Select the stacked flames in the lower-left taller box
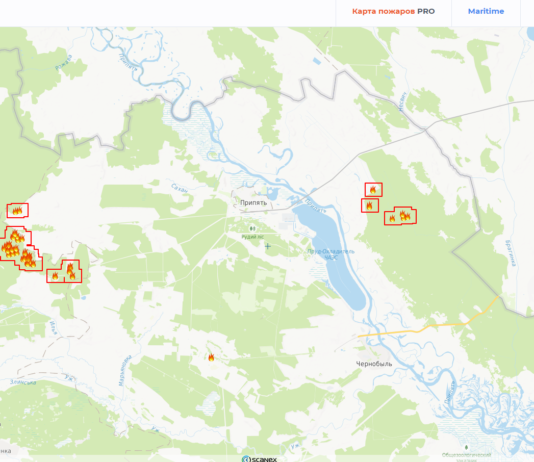The width and height of the screenshot is (534, 462). tap(71, 271)
